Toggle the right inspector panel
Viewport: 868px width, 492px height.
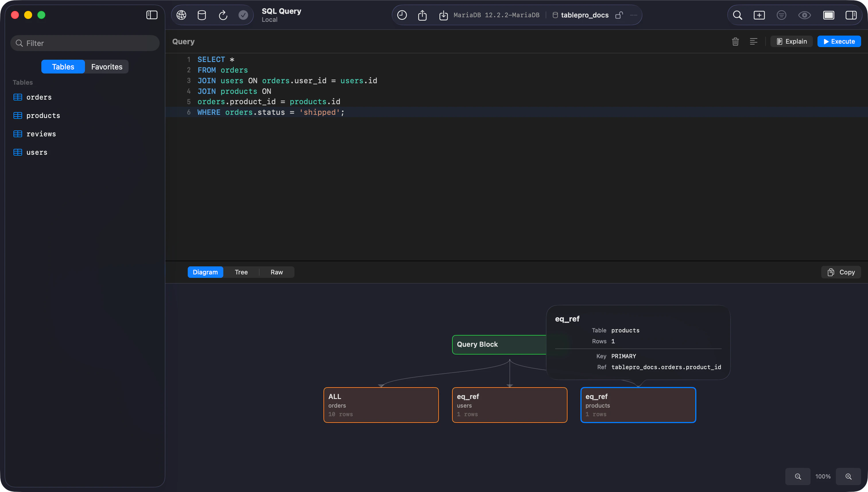(850, 15)
